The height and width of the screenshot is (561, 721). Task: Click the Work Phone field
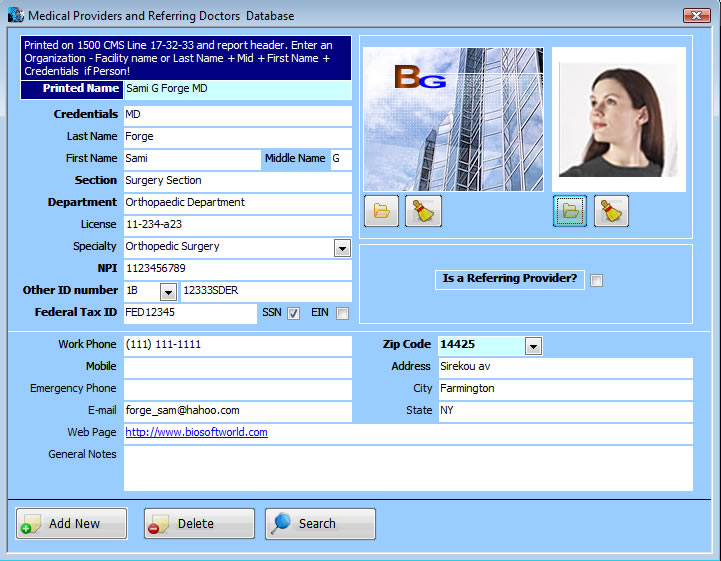(x=238, y=346)
